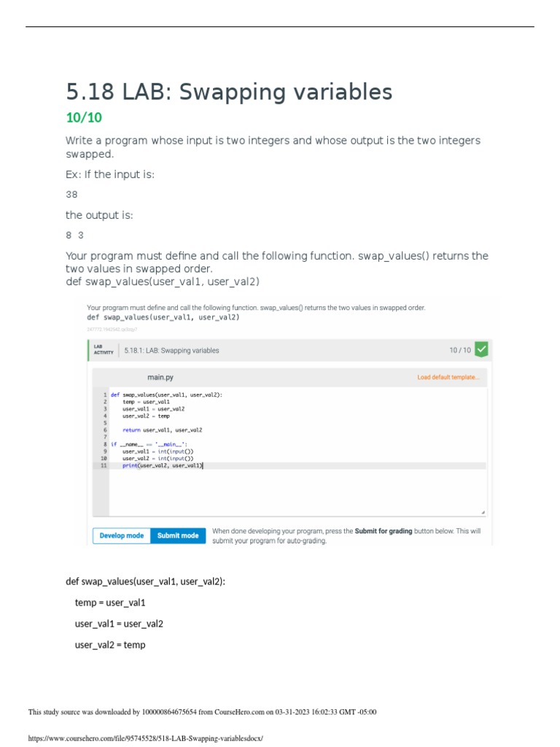
Task: Click the temp = user_val1 text below screenshot
Action: pos(110,603)
